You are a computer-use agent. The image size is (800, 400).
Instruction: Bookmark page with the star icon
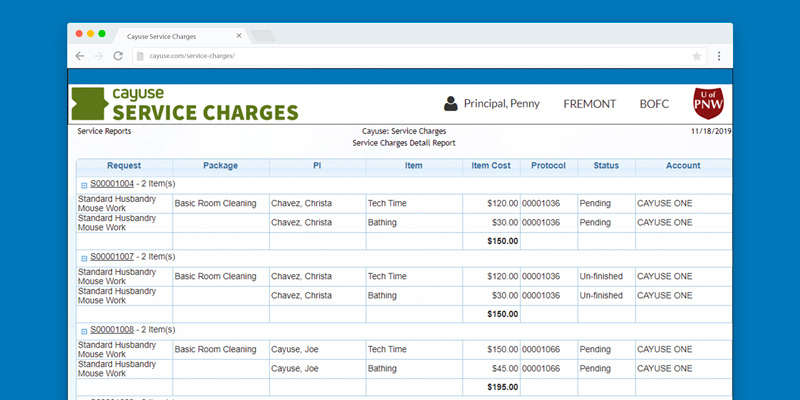click(696, 56)
